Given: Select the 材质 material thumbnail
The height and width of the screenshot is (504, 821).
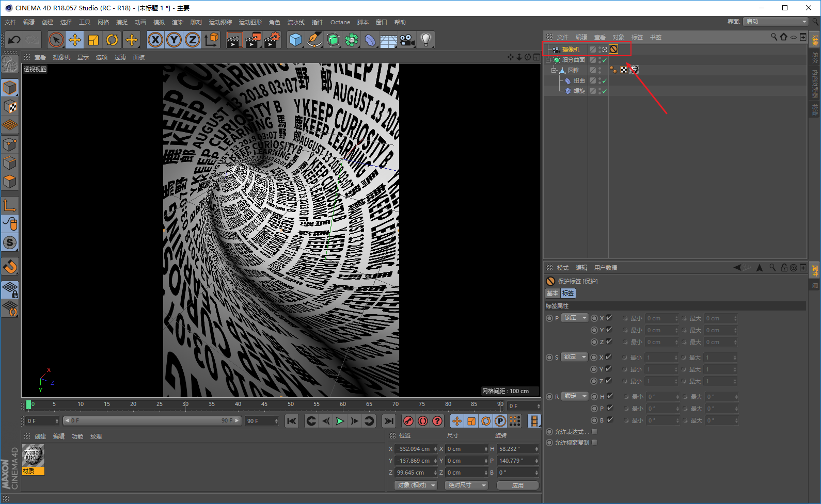Looking at the screenshot, I should (x=33, y=459).
